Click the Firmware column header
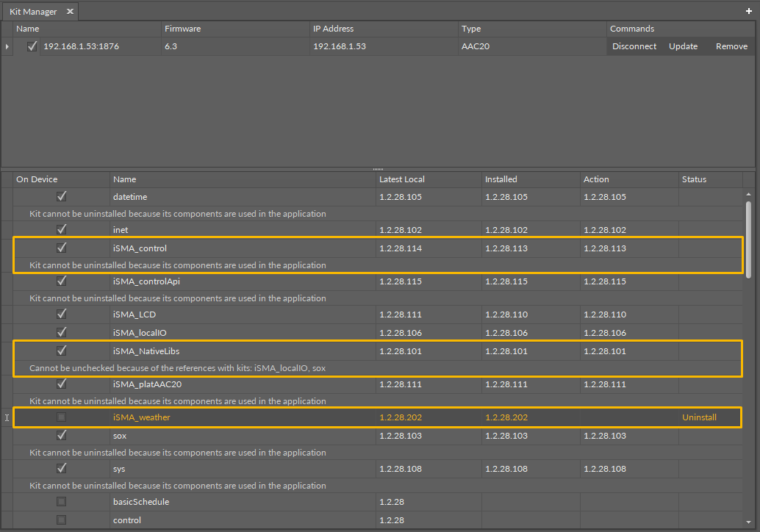 (x=183, y=29)
